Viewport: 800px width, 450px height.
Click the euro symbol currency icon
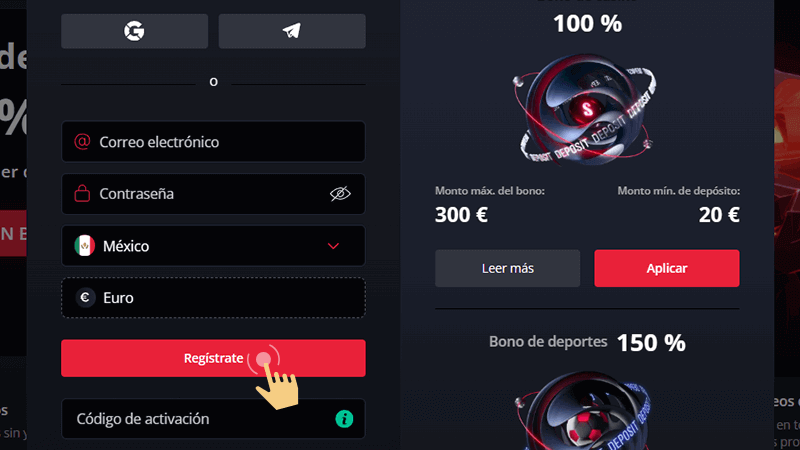(85, 297)
